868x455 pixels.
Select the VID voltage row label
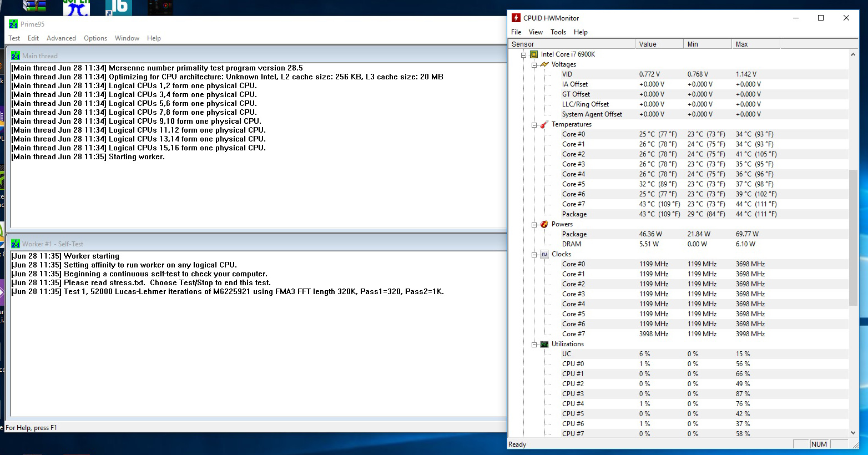(567, 74)
